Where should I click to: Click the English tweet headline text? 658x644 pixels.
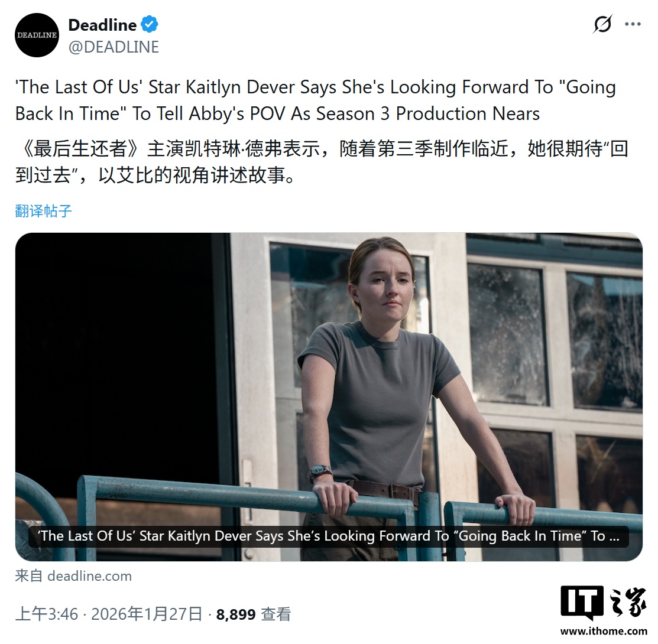coord(316,100)
